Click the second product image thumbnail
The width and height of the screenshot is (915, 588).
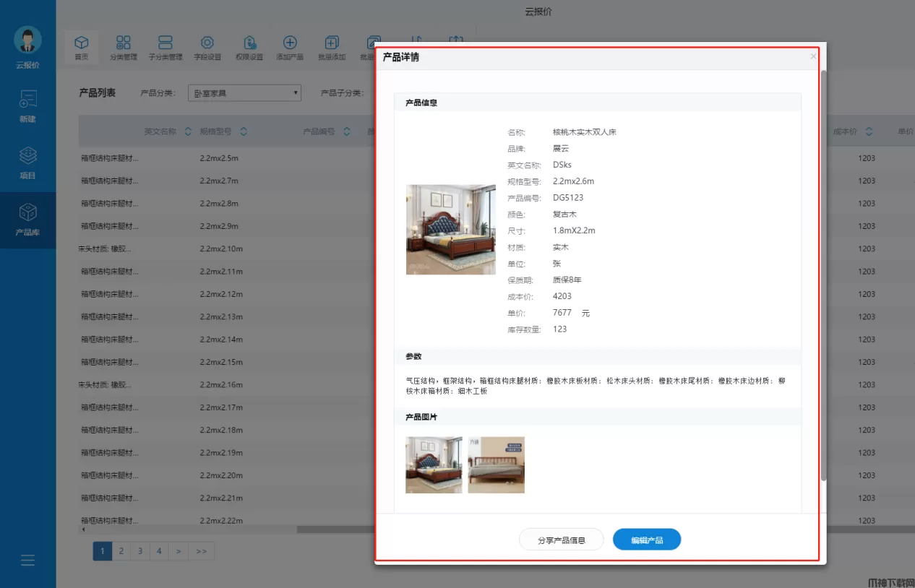tap(496, 464)
